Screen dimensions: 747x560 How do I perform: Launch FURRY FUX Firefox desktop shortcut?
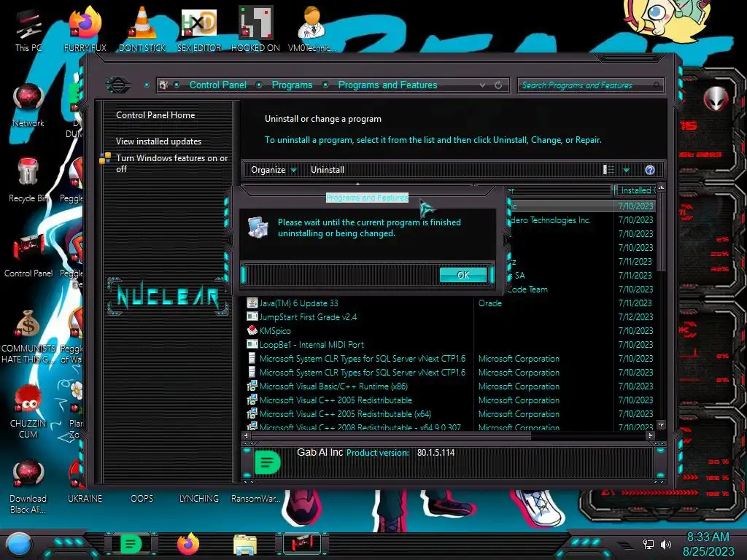85,29
